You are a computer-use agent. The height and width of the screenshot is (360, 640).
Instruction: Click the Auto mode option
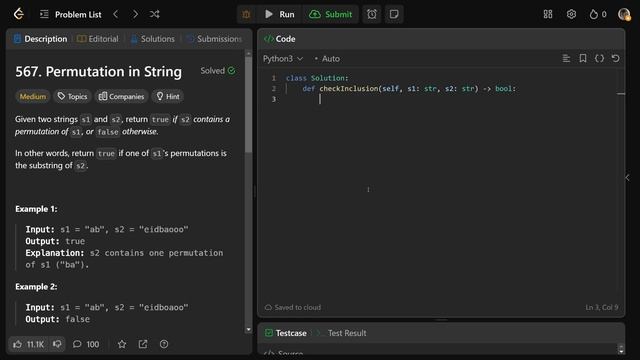pos(327,59)
